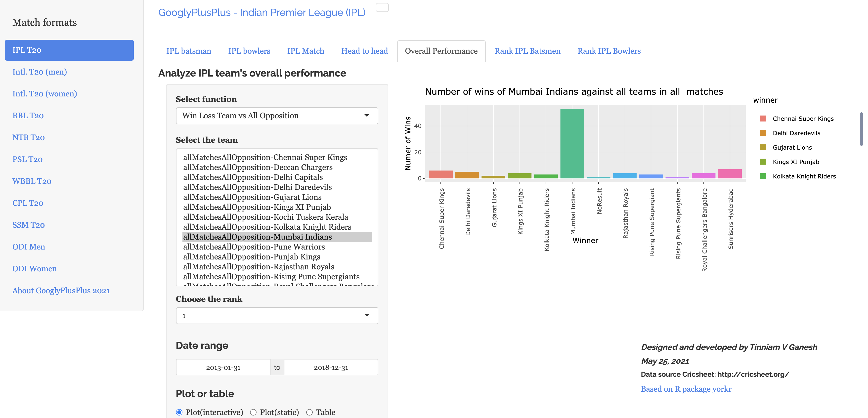Follow the Based on R package yorkr link
Viewport: 868px width, 418px height.
[686, 389]
